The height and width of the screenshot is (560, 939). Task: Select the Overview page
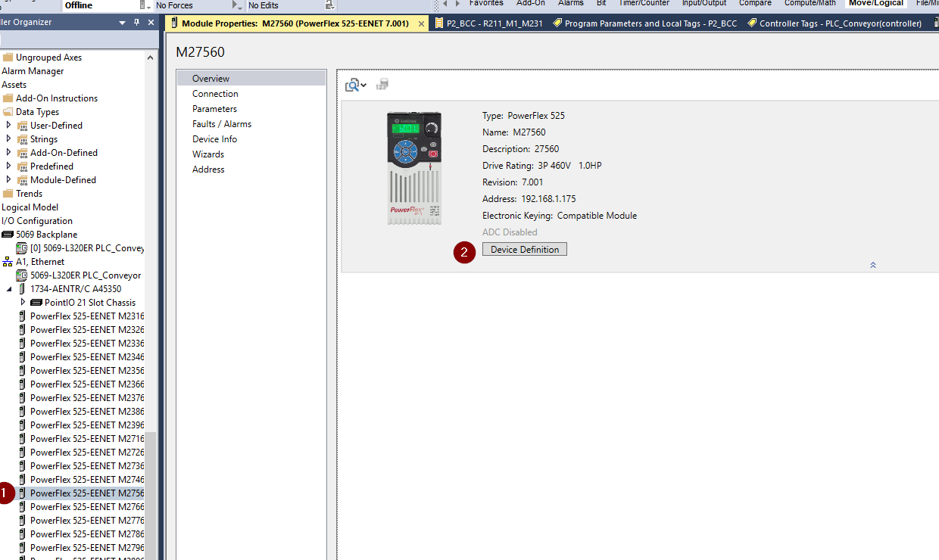[211, 78]
